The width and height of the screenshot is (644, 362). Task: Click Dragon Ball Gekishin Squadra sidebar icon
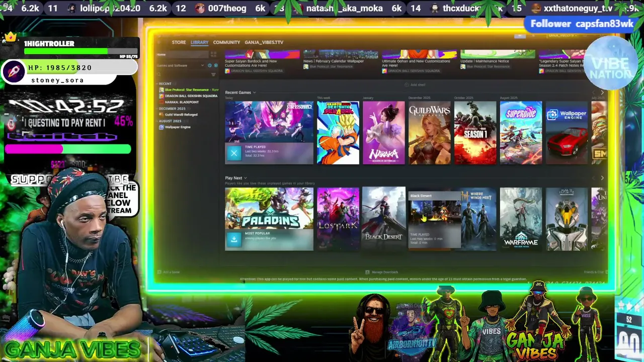tap(162, 96)
